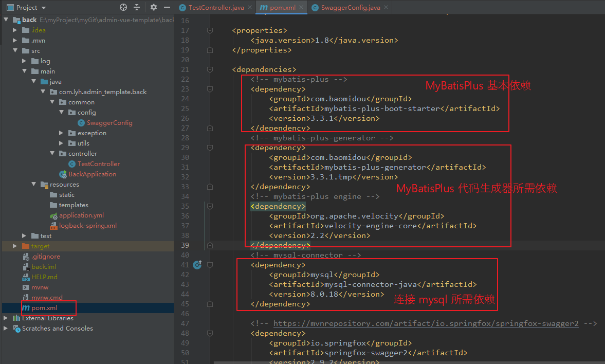This screenshot has width=605, height=364.
Task: Collapse the config package arrow
Action: pos(61,112)
